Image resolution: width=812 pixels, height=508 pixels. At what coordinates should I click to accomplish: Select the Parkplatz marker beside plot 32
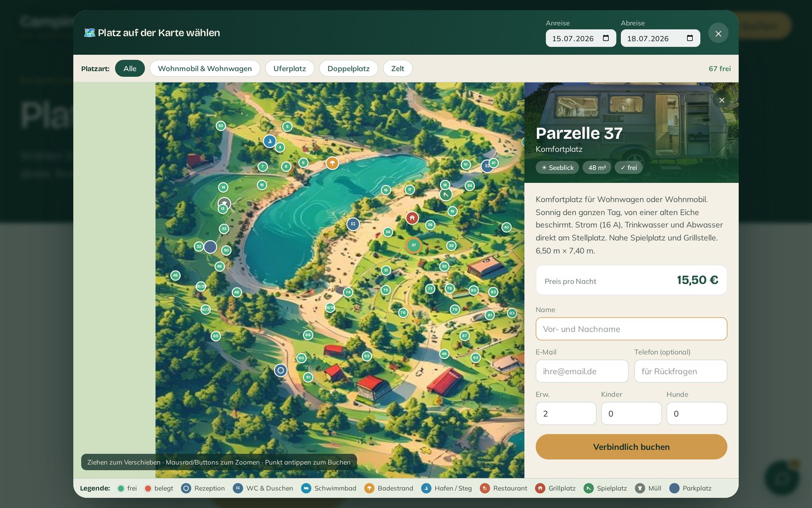pos(210,247)
